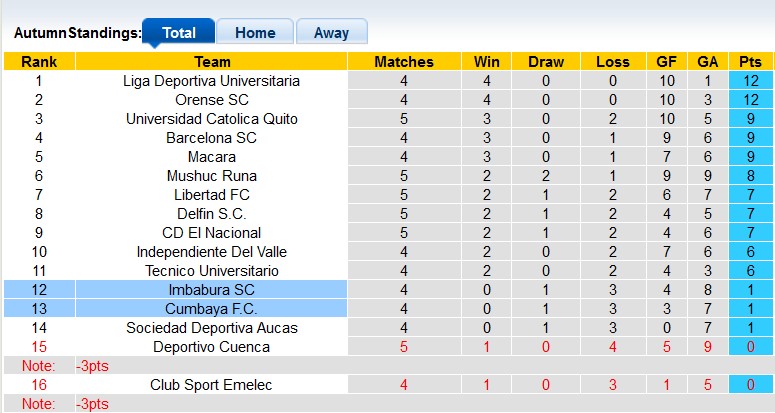Open the Home standings tab
775x413 pixels.
point(255,32)
